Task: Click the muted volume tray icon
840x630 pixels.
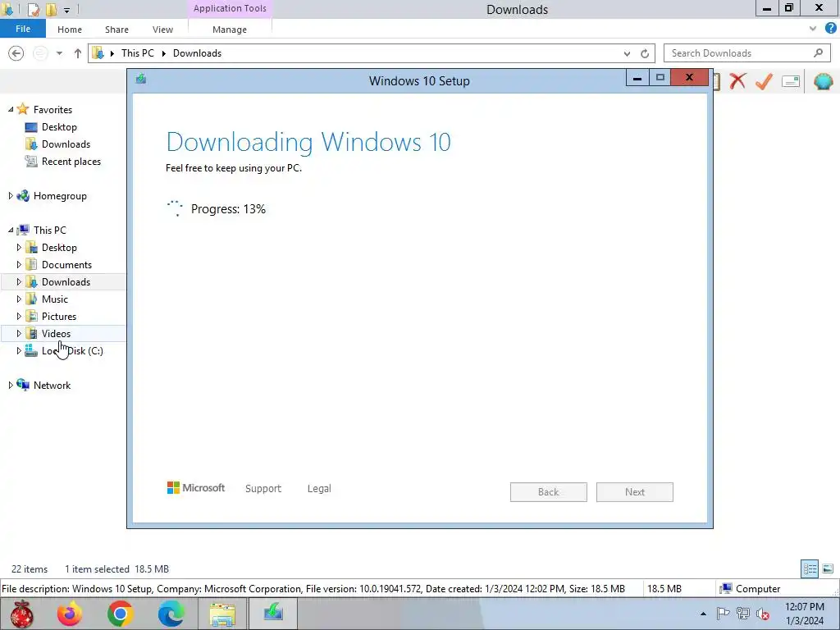Action: pyautogui.click(x=762, y=614)
